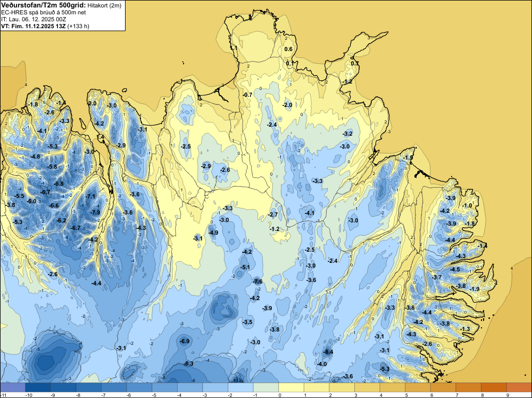Select the -2.7 temperature label
The width and height of the screenshot is (532, 398).
(x=273, y=214)
